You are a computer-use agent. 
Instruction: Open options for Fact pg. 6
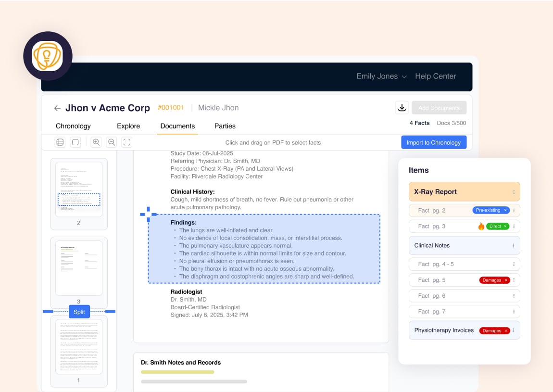[514, 296]
